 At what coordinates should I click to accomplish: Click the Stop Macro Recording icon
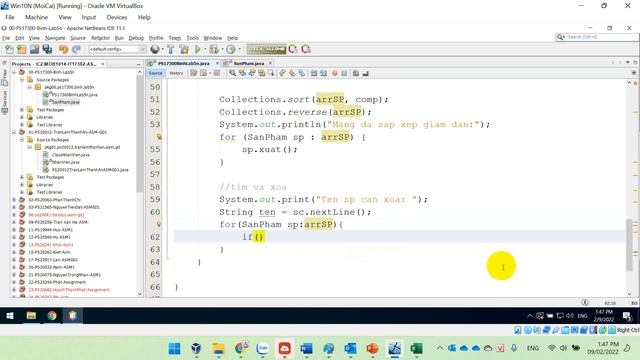coord(344,73)
